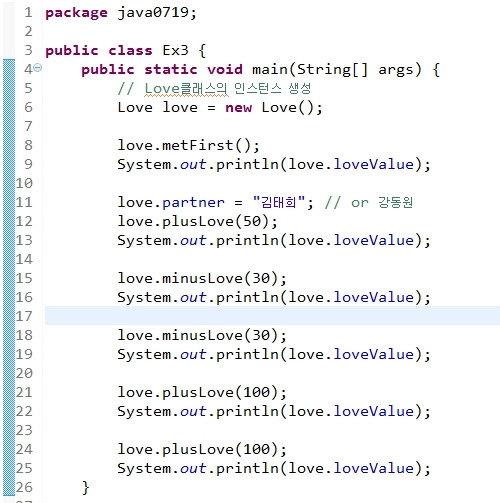The height and width of the screenshot is (503, 500).
Task: Click line number 1 in the gutter
Action: [28, 13]
